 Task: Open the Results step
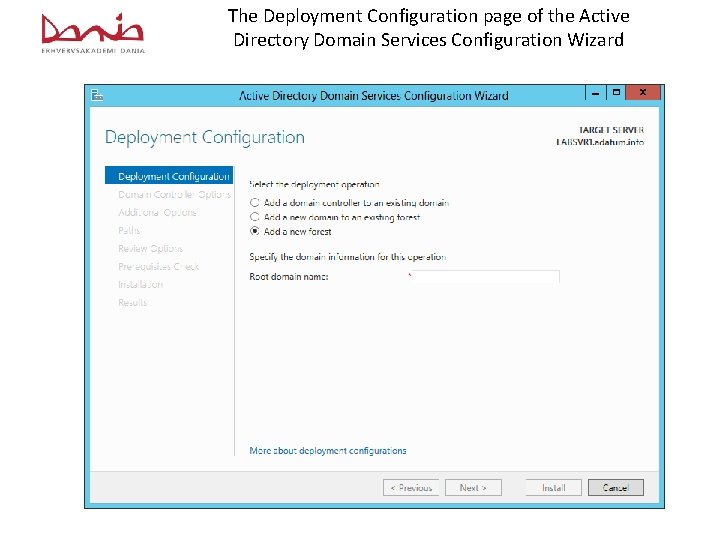coord(132,303)
